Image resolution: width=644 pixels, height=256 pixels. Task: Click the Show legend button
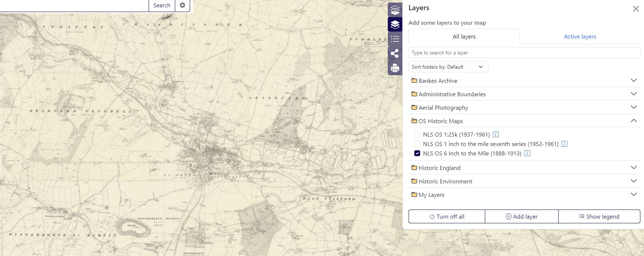[599, 216]
